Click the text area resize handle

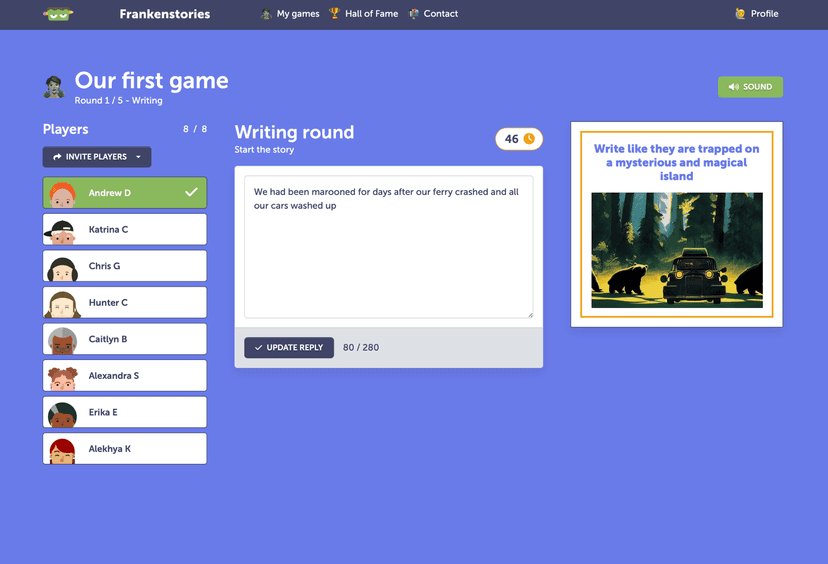(530, 315)
